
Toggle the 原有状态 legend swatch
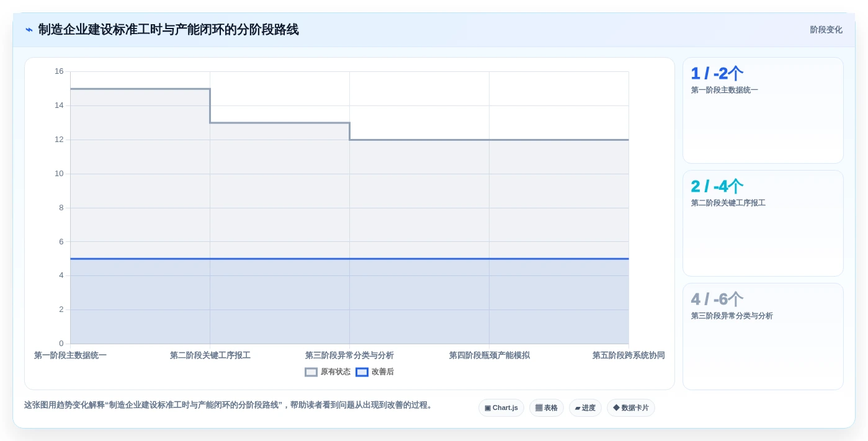click(x=311, y=372)
